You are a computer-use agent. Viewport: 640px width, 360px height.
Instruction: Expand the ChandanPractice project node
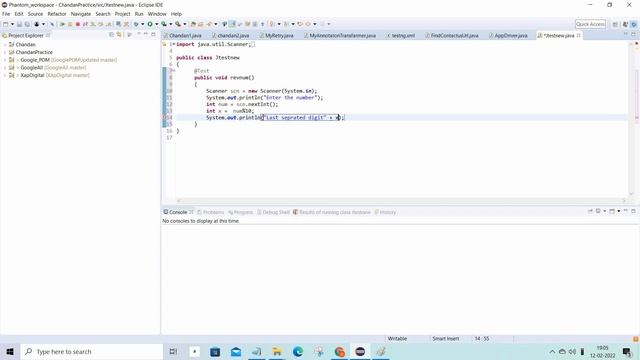(5, 52)
